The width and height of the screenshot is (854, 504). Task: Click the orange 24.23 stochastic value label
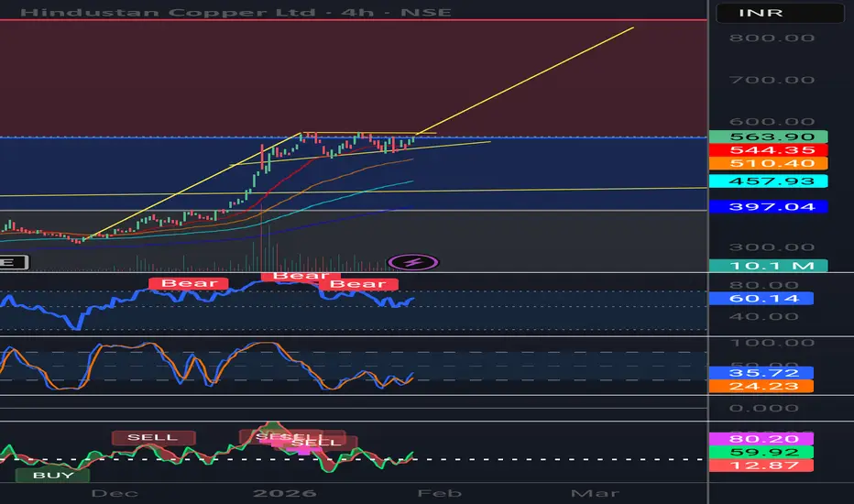pos(761,387)
